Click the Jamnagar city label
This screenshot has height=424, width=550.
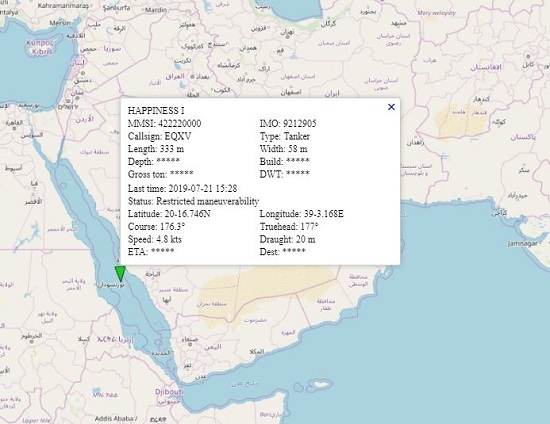523,243
